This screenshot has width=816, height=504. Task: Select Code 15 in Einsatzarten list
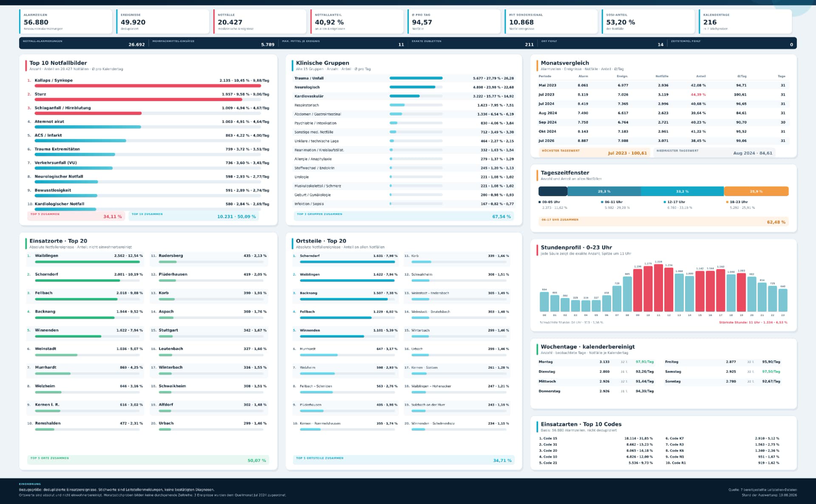pos(596,438)
